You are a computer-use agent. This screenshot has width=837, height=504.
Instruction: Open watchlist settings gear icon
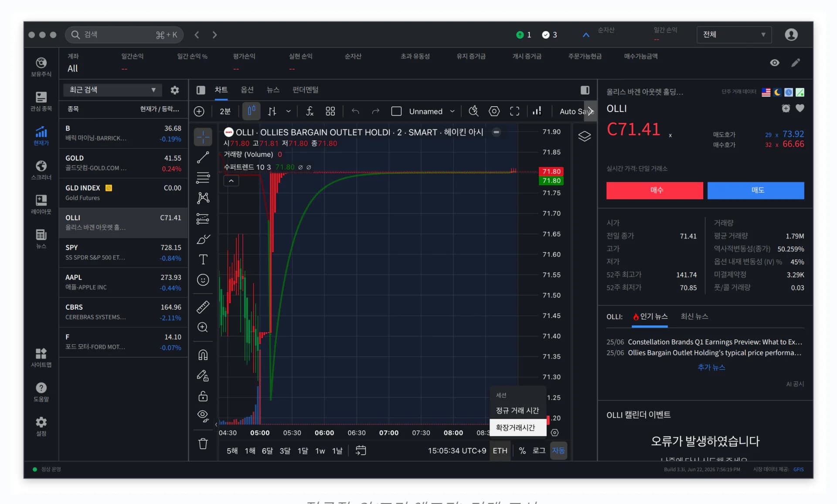175,90
